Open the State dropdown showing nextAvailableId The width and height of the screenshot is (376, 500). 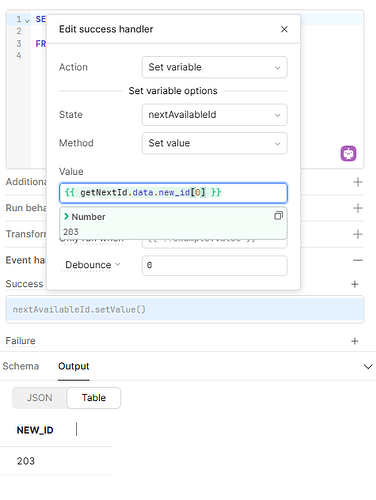pyautogui.click(x=214, y=115)
